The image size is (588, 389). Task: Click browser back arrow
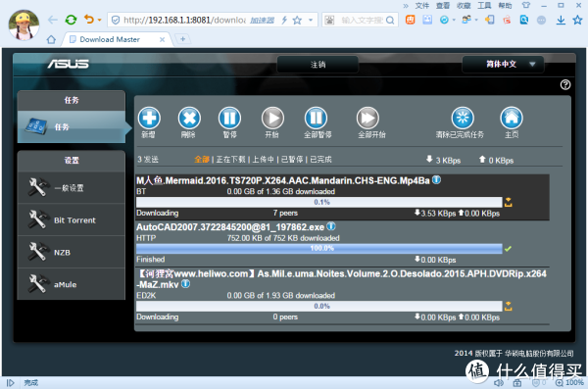tap(53, 20)
